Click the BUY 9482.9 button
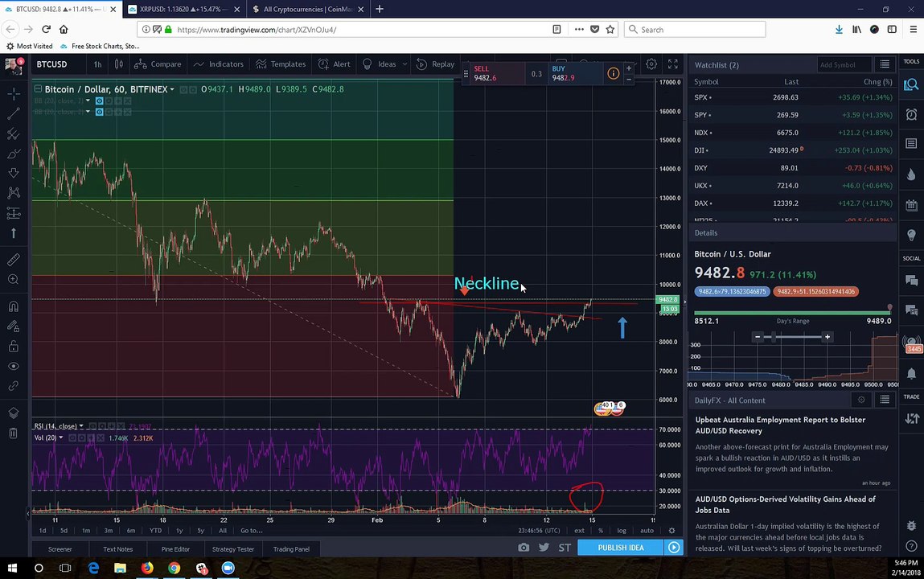 [575, 73]
